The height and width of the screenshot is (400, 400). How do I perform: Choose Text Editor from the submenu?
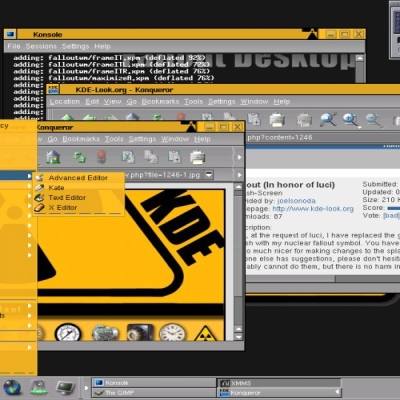tap(79, 198)
